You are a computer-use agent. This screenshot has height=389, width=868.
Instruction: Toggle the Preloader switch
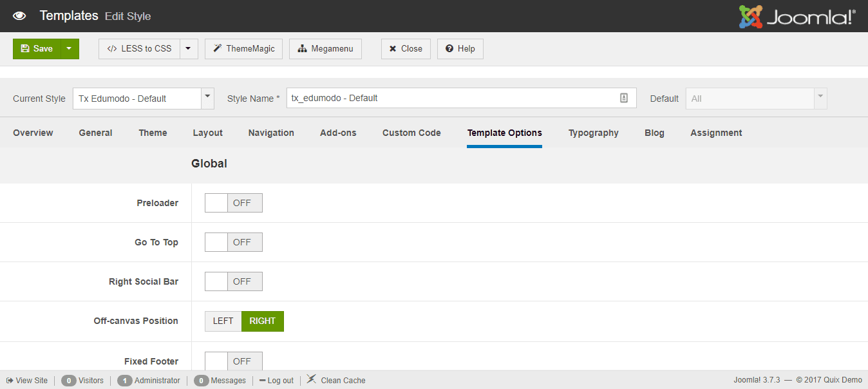point(233,203)
